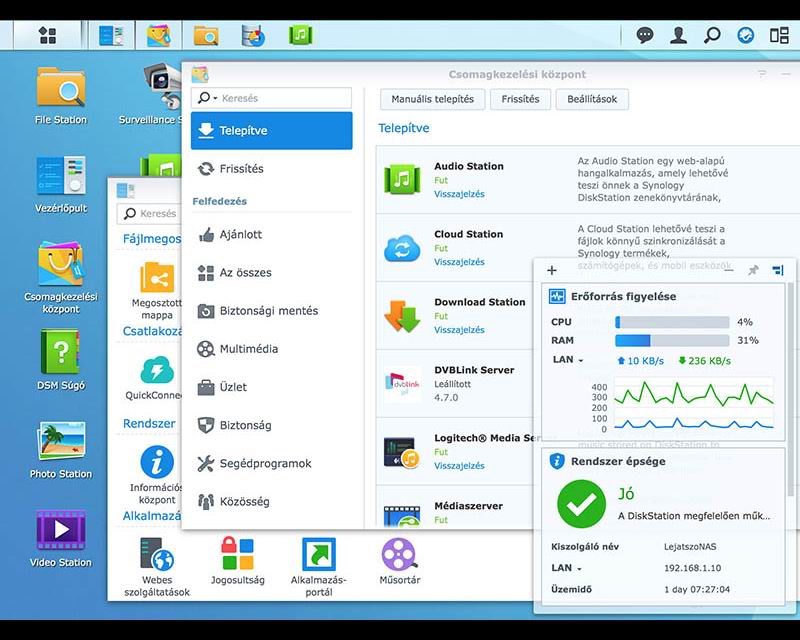800x640 pixels.
Task: Open search options dropdown in Csomagkezelési központ
Action: pyautogui.click(x=208, y=98)
